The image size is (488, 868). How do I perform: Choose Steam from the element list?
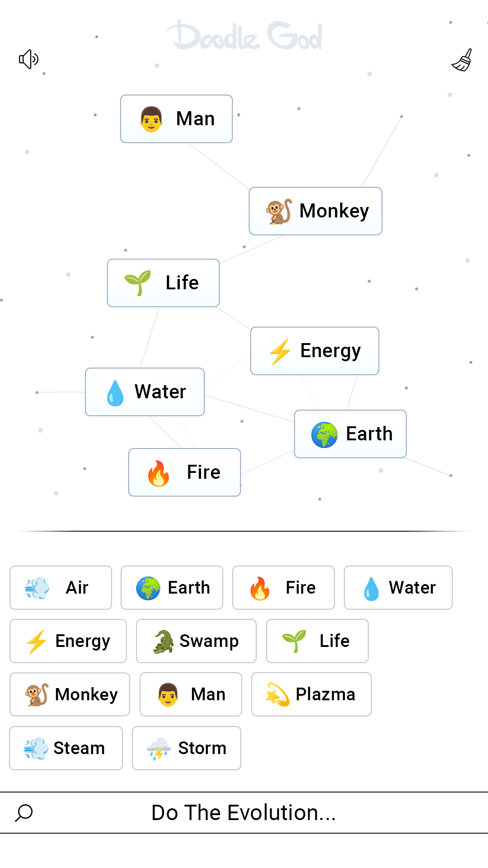click(66, 748)
